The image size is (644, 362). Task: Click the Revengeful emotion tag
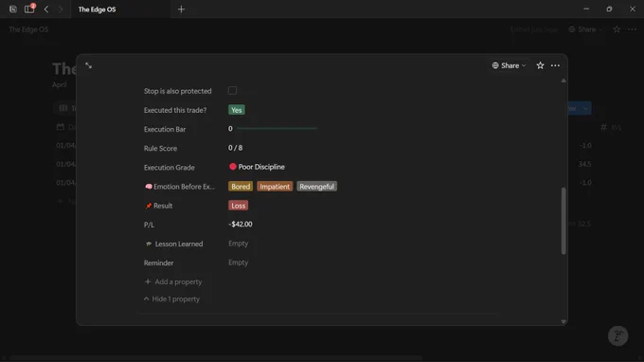pyautogui.click(x=316, y=187)
